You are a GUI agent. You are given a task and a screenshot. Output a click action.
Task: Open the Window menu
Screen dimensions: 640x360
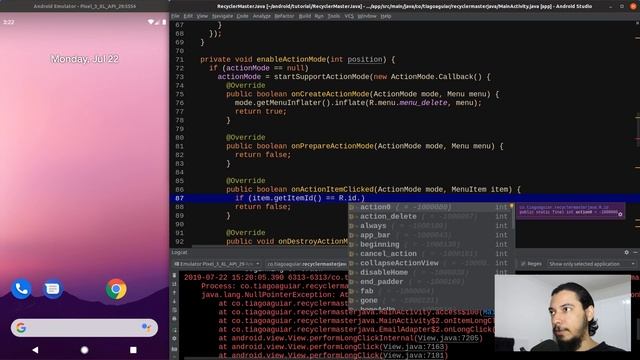click(x=367, y=16)
